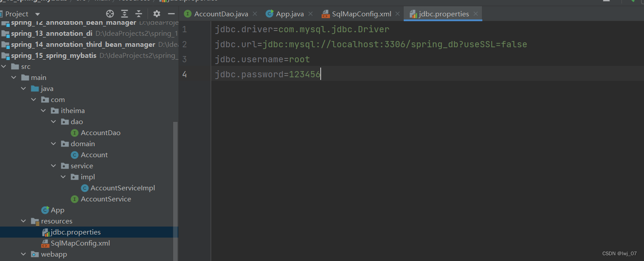Select the jdbc.properties editor tab
644x261 pixels.
click(443, 14)
